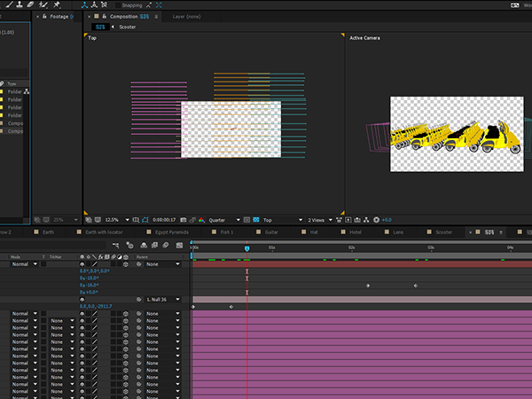Enable the Snapping checkbox

(x=117, y=5)
